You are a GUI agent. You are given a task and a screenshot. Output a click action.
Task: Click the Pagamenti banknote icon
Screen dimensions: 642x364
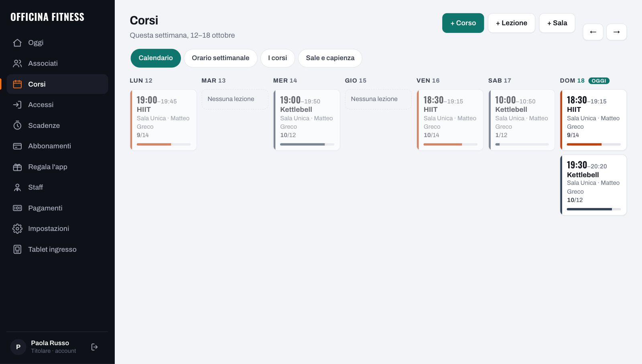[17, 208]
